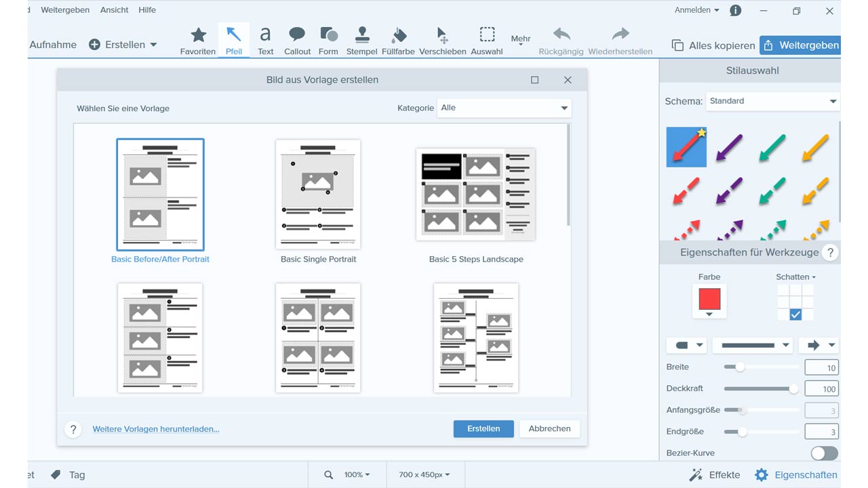Open Weitere Vorlagen herunterladen link

pos(156,429)
